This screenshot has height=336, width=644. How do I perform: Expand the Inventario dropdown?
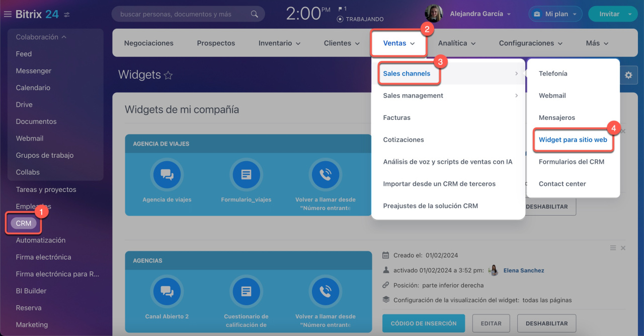279,43
